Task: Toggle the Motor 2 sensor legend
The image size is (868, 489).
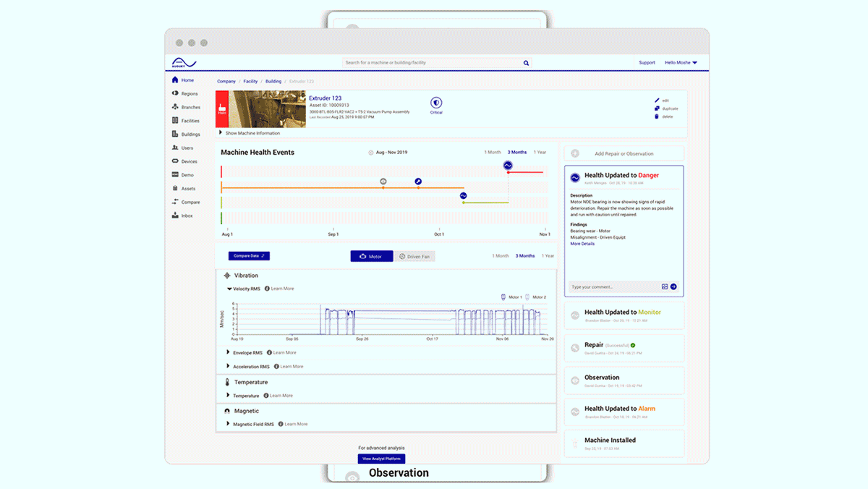Action: 536,296
